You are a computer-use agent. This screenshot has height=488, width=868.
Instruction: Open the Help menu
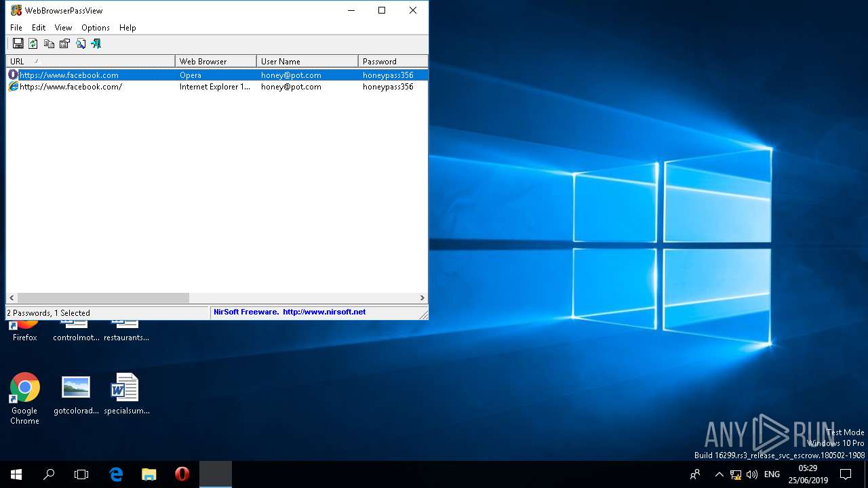click(127, 28)
